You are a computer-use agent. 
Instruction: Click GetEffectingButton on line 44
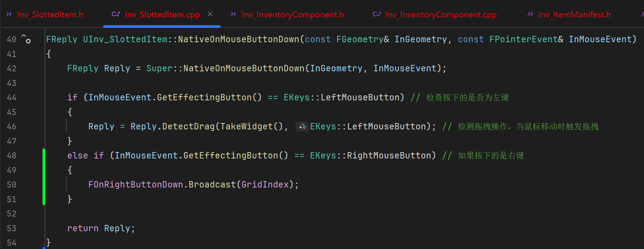click(x=204, y=97)
